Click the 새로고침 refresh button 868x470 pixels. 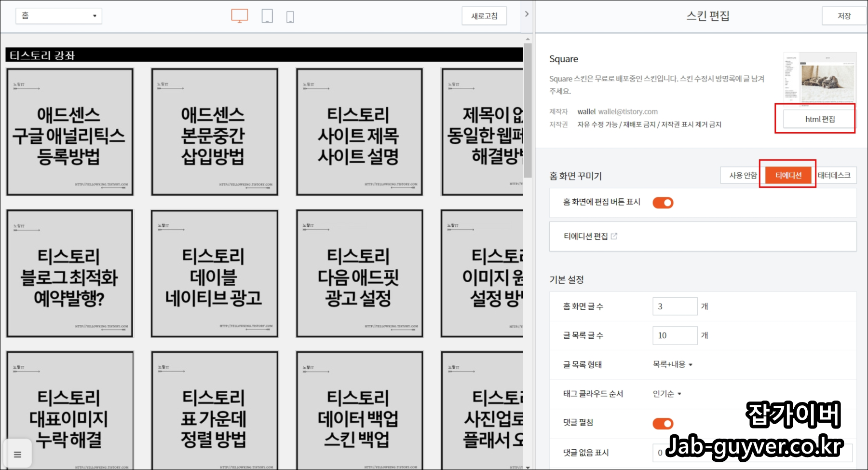tap(484, 15)
